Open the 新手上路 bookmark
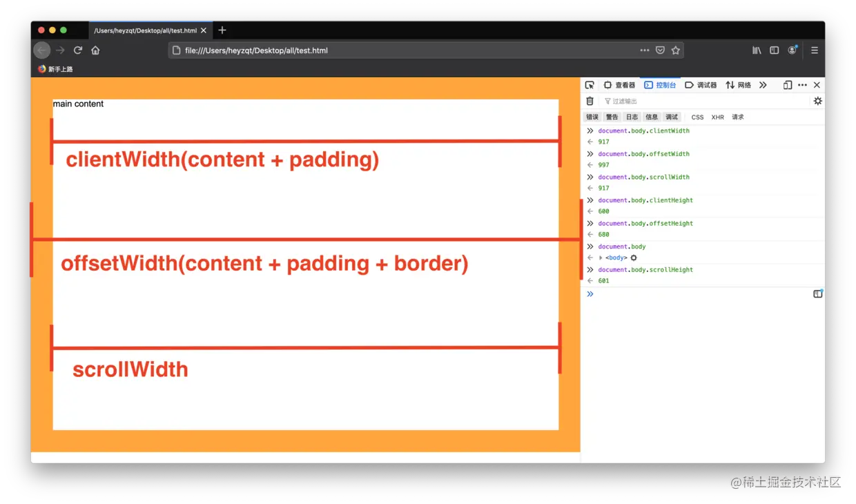This screenshot has height=504, width=856. click(55, 69)
